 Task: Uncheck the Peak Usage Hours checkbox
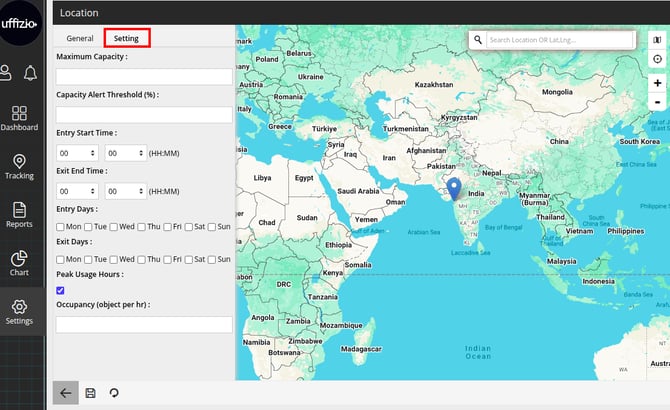tap(61, 290)
